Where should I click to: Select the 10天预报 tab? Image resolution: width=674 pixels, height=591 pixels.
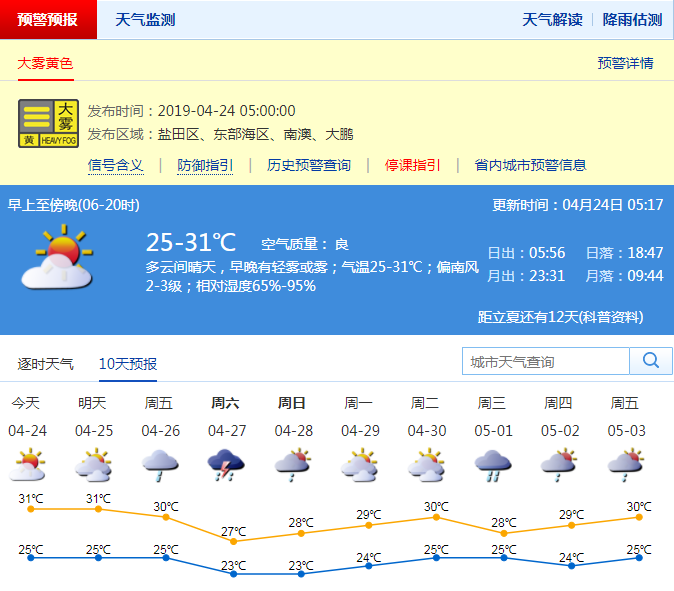click(128, 364)
